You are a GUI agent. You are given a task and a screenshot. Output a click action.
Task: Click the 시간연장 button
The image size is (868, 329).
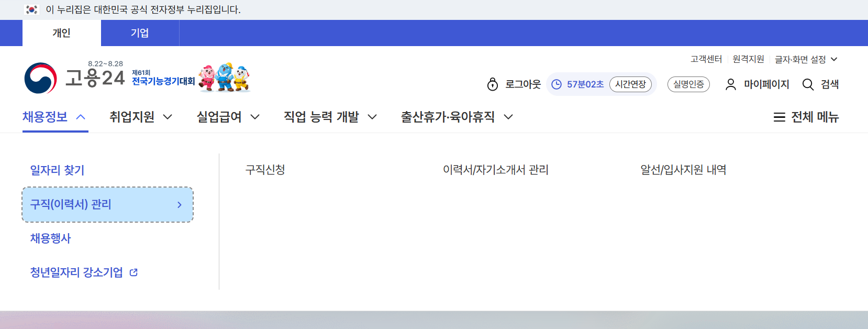click(630, 84)
